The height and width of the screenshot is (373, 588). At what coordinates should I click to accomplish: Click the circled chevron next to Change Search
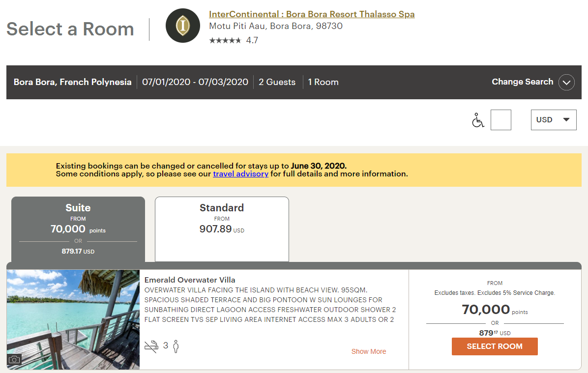pos(566,82)
